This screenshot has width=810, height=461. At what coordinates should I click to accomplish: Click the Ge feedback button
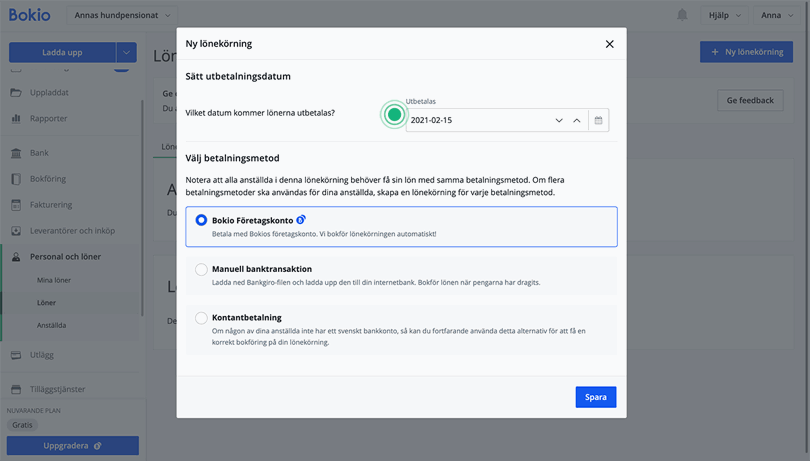pyautogui.click(x=750, y=100)
